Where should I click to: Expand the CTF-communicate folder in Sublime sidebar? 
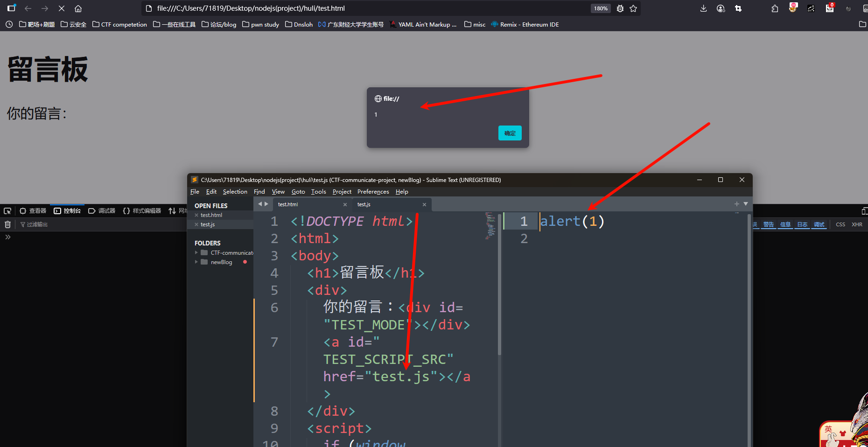[x=196, y=252]
